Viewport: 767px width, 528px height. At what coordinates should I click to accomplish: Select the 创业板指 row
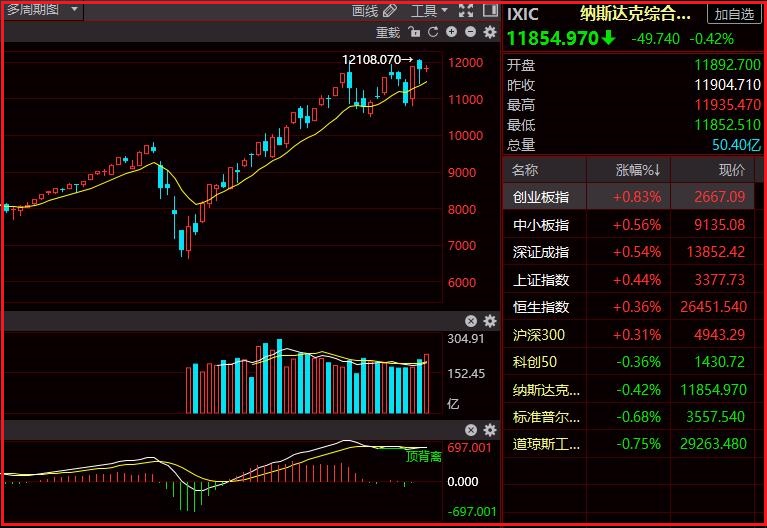(x=629, y=197)
